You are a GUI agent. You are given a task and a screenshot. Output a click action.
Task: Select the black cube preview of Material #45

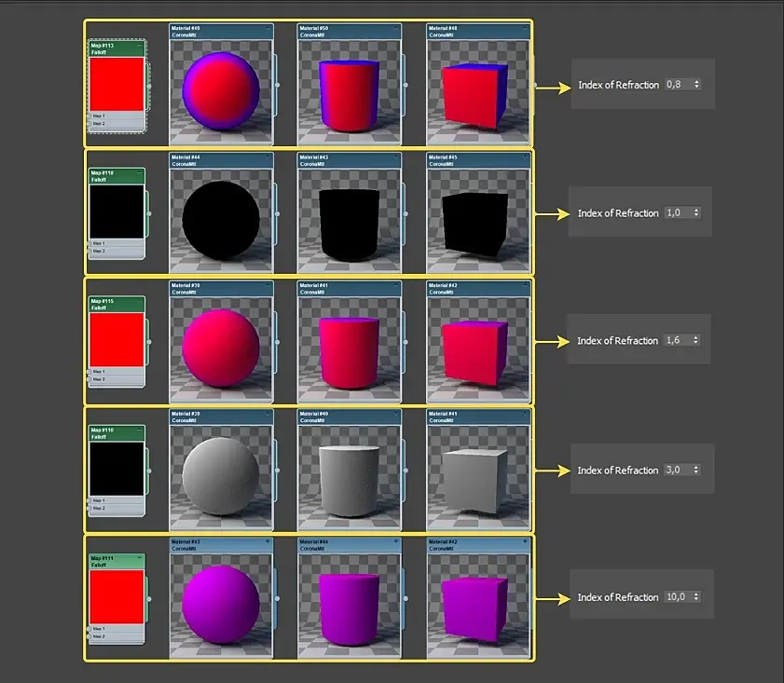478,222
